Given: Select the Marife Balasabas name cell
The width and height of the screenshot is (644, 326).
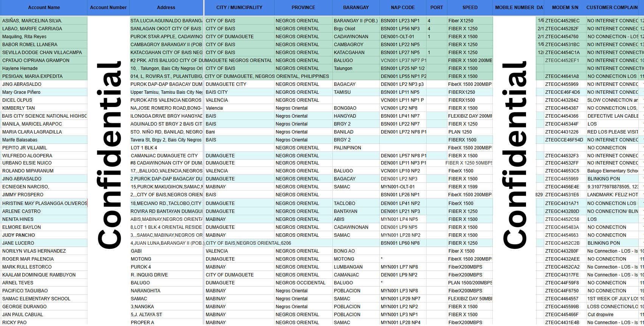Looking at the screenshot, I should click(x=44, y=140).
